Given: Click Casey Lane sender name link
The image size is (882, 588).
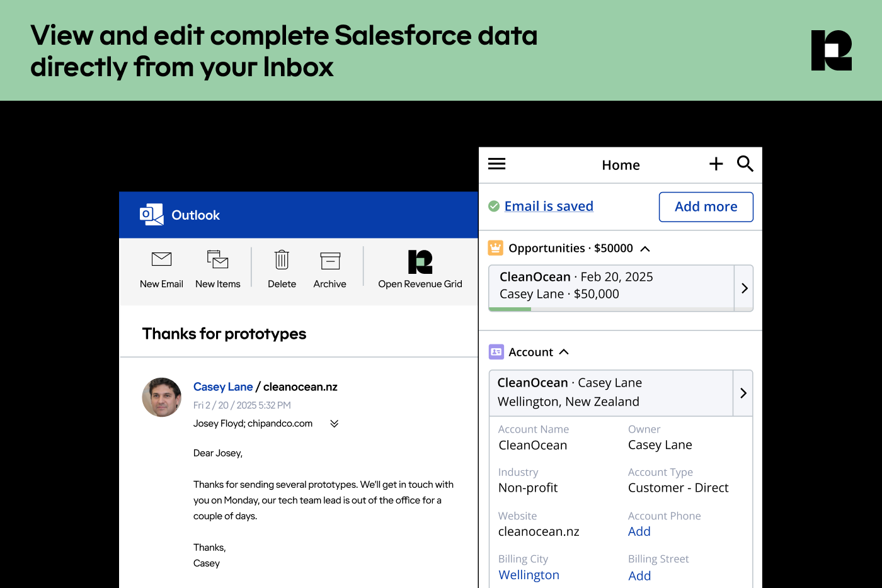Looking at the screenshot, I should pyautogui.click(x=223, y=387).
